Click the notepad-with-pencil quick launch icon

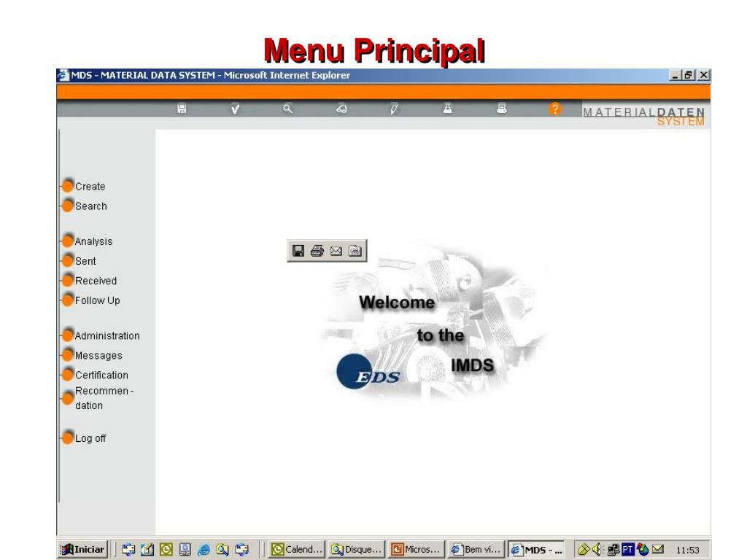147,550
